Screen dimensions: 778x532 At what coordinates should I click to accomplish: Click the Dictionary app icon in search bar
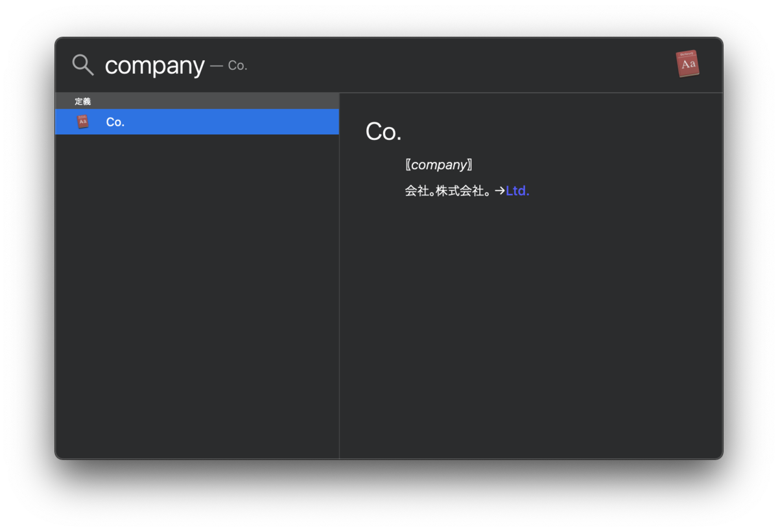point(687,64)
